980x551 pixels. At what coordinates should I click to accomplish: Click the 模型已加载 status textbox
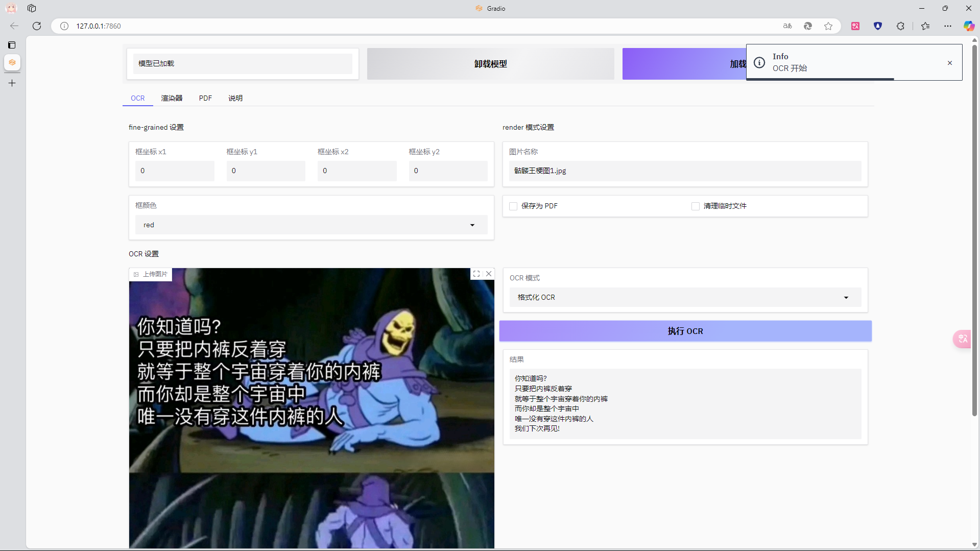pyautogui.click(x=243, y=64)
